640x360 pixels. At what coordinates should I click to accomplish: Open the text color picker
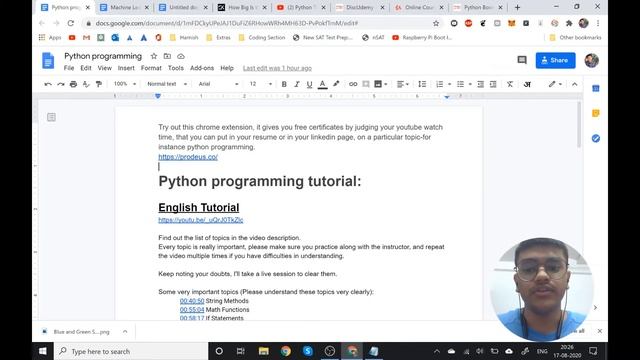(x=322, y=84)
